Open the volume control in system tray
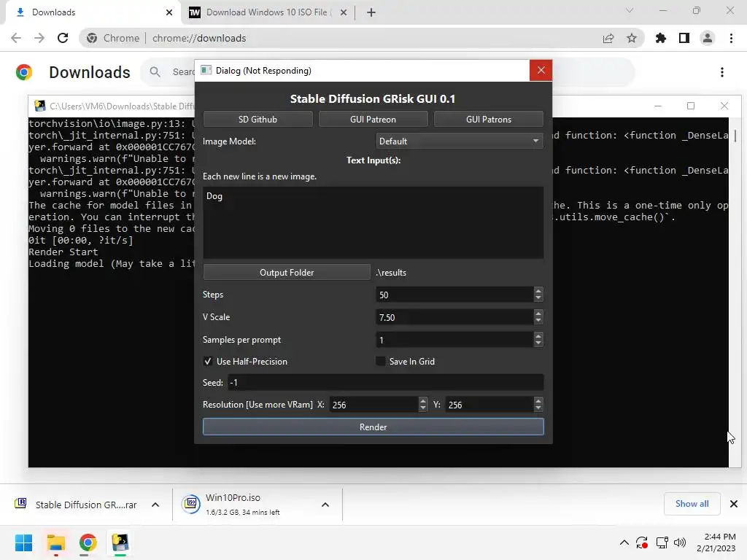This screenshot has height=560, width=747. (x=680, y=542)
